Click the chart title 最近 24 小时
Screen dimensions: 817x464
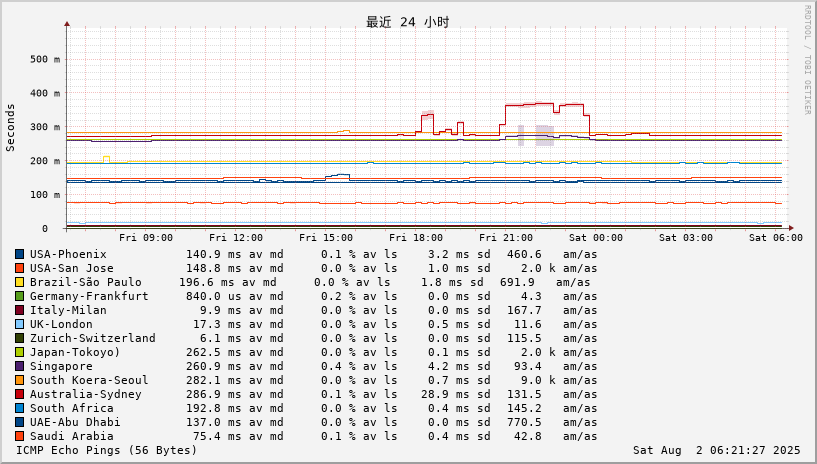pyautogui.click(x=407, y=22)
